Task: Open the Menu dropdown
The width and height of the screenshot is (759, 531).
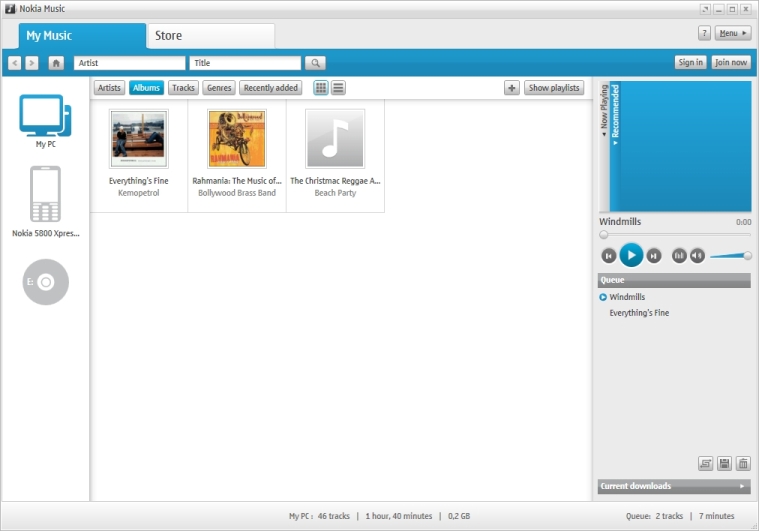Action: coord(733,33)
